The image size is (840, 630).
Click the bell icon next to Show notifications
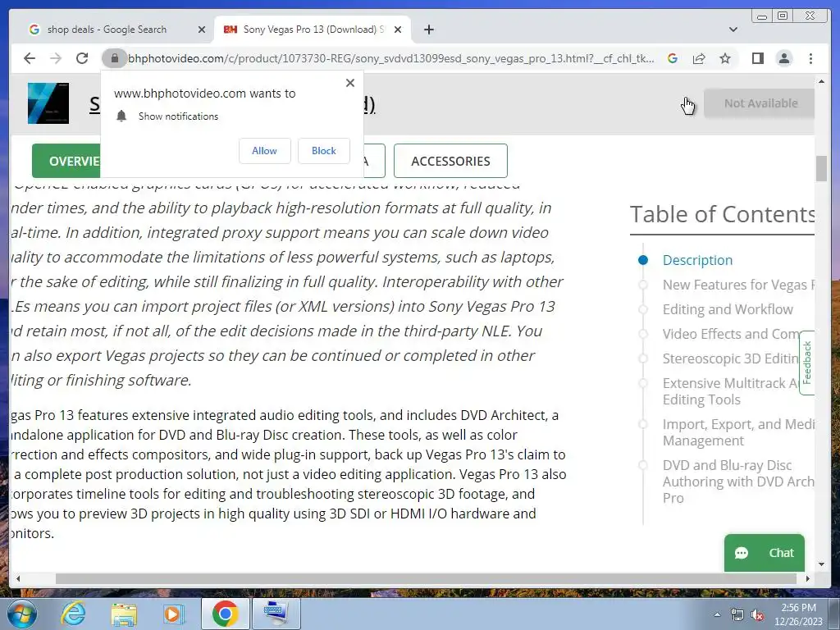click(x=121, y=116)
